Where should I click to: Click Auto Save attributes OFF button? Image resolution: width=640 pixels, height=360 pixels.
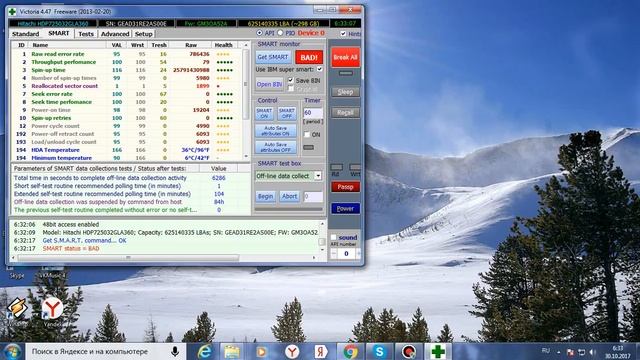pyautogui.click(x=276, y=147)
